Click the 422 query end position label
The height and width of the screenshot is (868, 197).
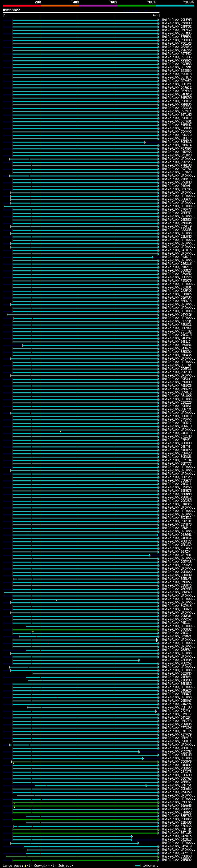pyautogui.click(x=155, y=15)
